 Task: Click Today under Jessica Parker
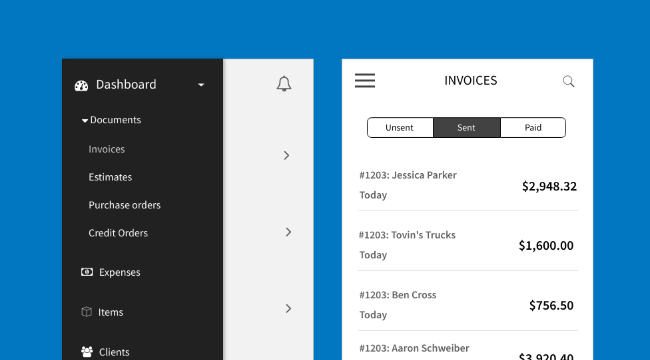tap(373, 195)
